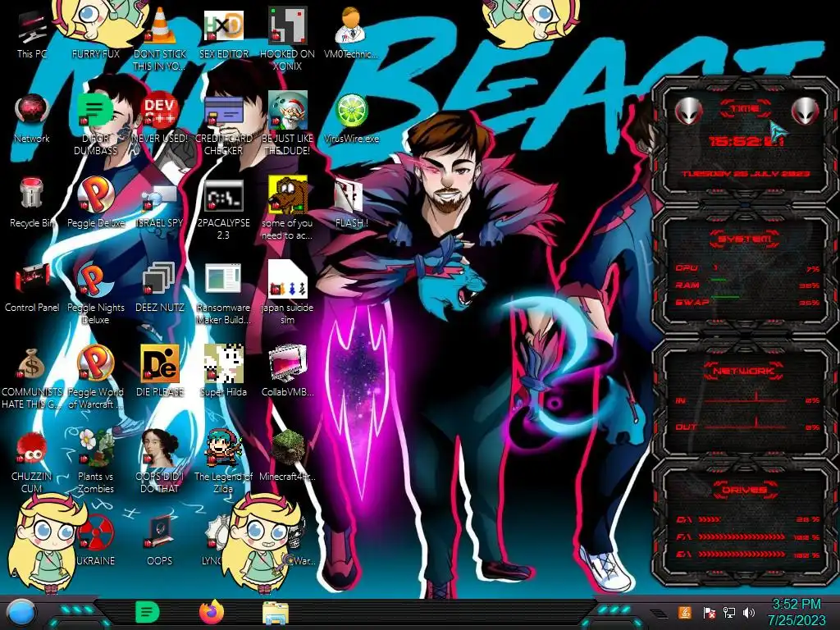This screenshot has height=630, width=840.
Task: Launch the Dev-C++ NEVER USED! shortcut
Action: 160,119
